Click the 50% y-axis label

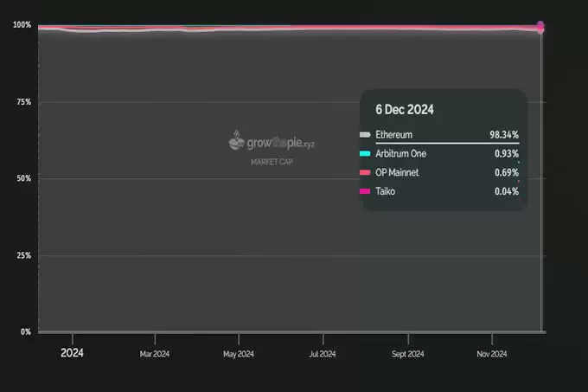(x=24, y=178)
